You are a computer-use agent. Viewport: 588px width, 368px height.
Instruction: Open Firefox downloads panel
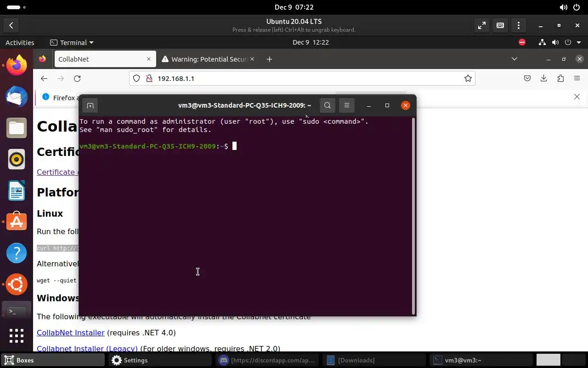(544, 79)
